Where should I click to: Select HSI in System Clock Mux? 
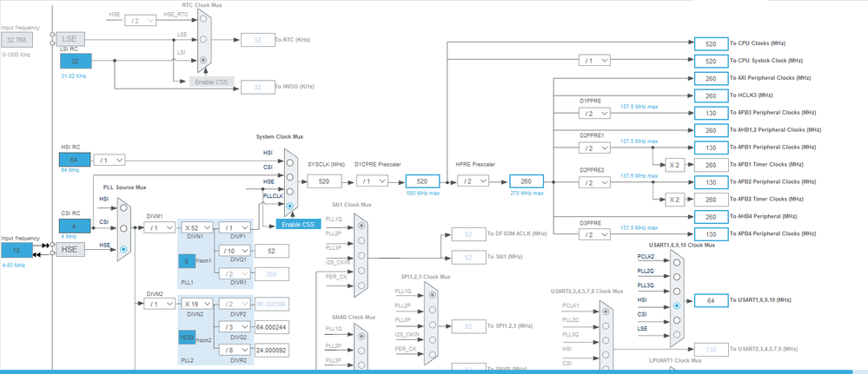click(290, 162)
